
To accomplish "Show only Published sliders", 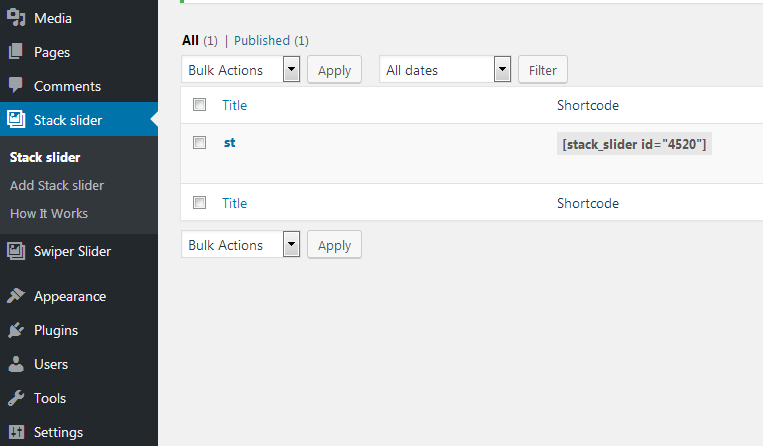I will 262,40.
